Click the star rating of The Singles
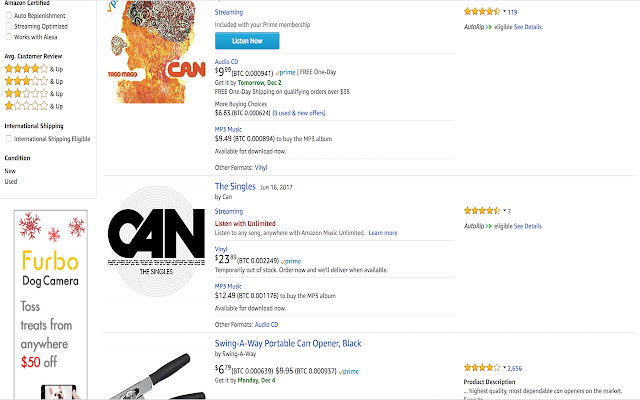 (x=482, y=211)
